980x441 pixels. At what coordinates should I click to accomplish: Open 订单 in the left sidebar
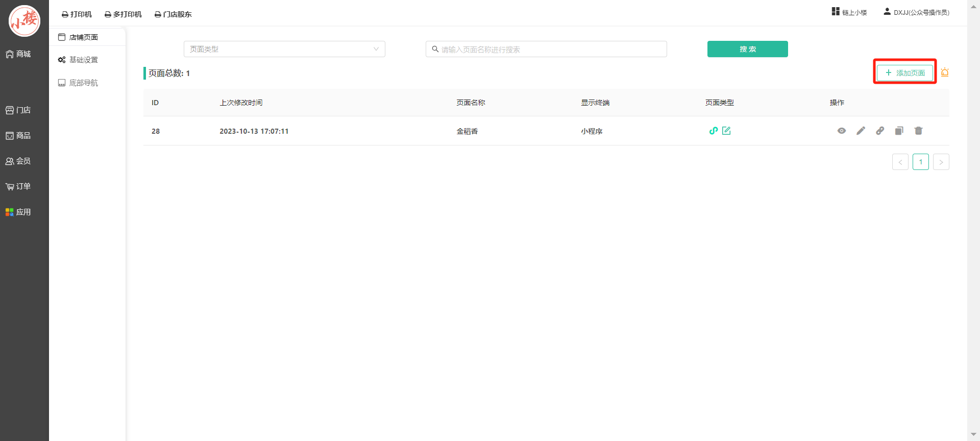tap(18, 186)
